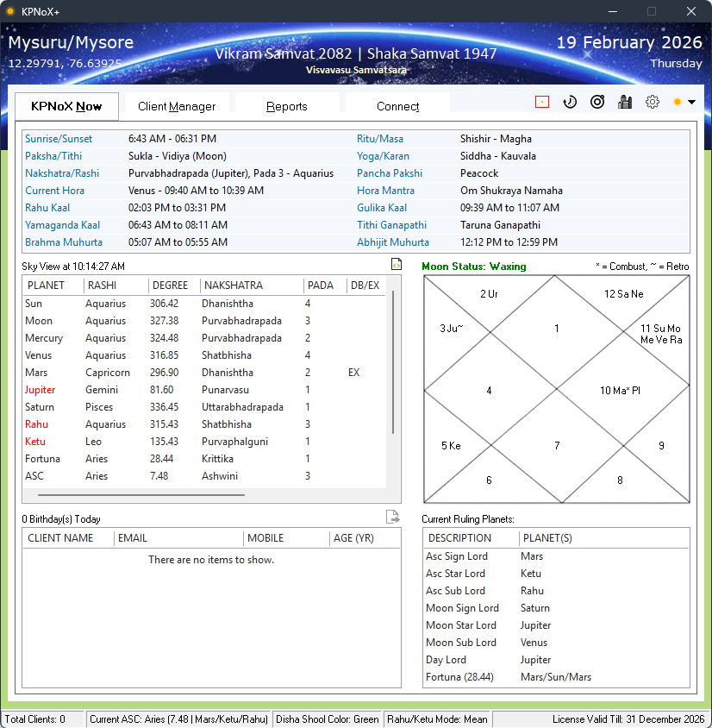712x728 pixels.
Task: Select the Asc Sign Lord row
Action: tap(556, 556)
